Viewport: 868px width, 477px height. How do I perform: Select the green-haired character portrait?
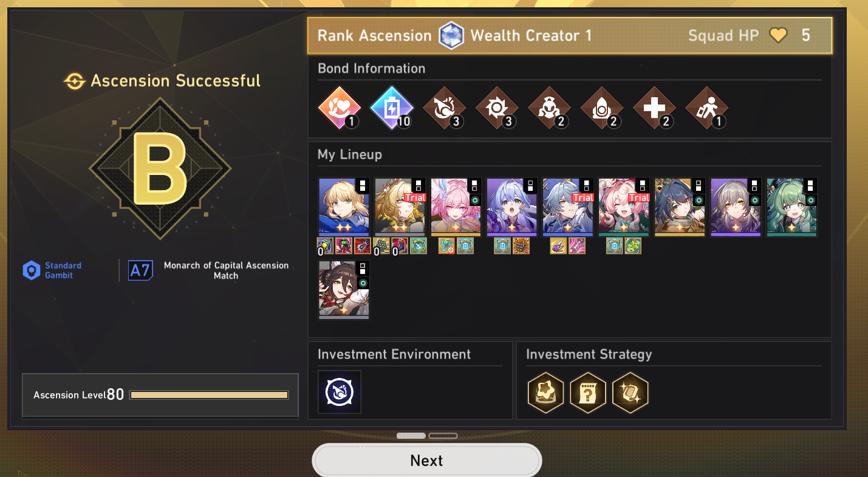click(x=791, y=207)
